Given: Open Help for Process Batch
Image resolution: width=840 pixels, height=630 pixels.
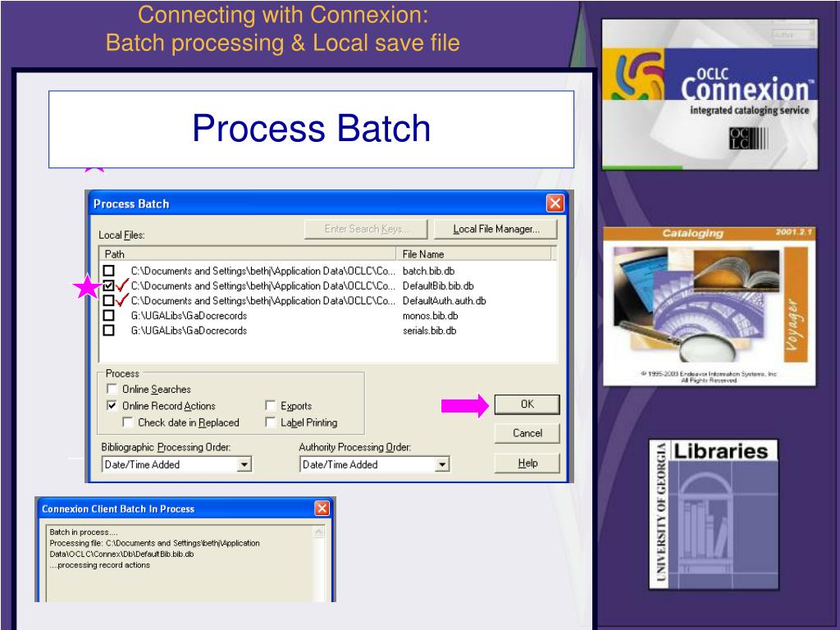Looking at the screenshot, I should pos(527,463).
